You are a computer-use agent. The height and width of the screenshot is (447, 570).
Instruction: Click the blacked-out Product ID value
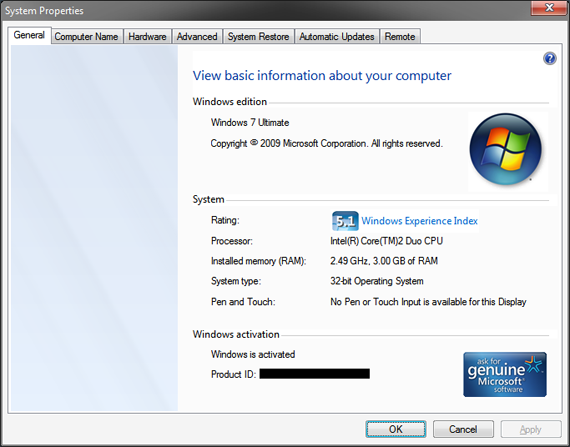[314, 374]
